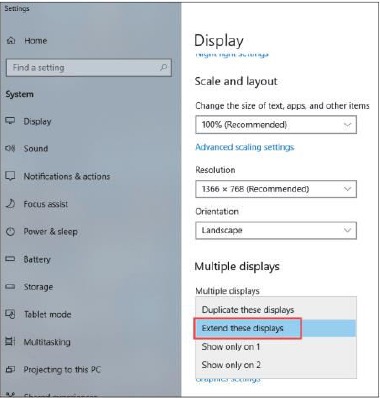This screenshot has height=398, width=380.
Task: Click the Home icon in sidebar
Action: [x=11, y=41]
